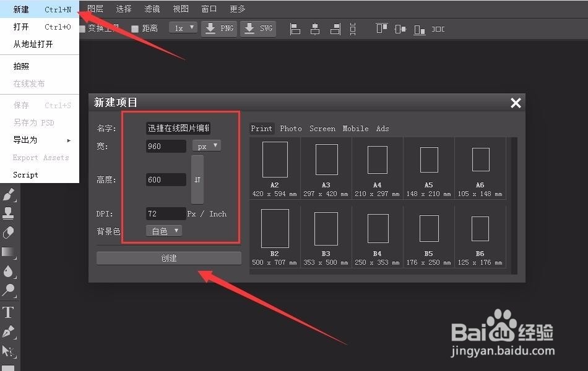Open the 1x zoom scale dropdown
The height and width of the screenshot is (371, 588).
coord(183,28)
